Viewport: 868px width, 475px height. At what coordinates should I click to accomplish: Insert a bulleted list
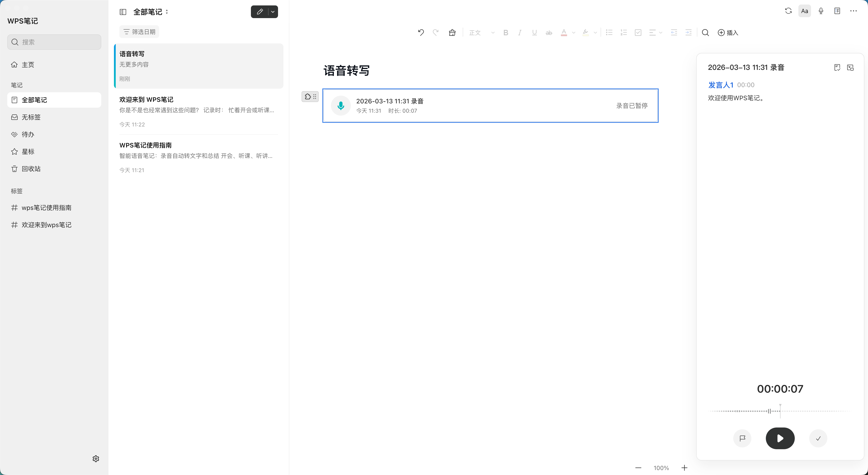tap(609, 32)
